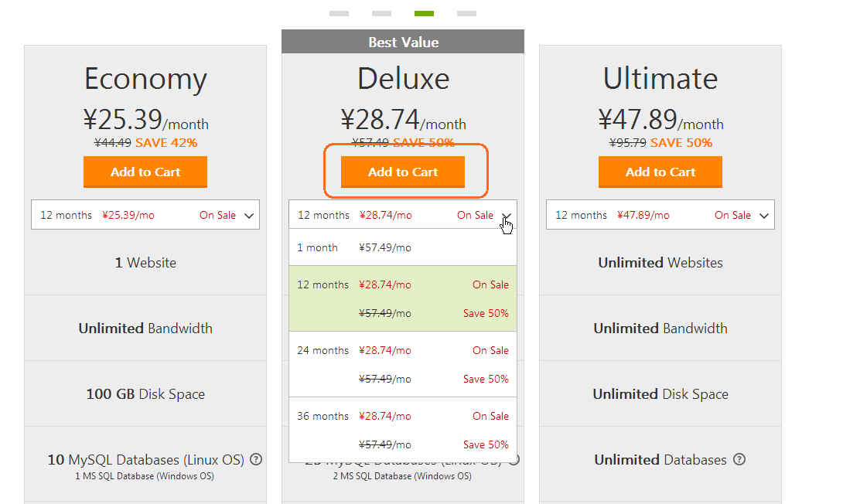Click the help icon beside MySQL Databases in Economy
860x504 pixels.
pos(255,460)
